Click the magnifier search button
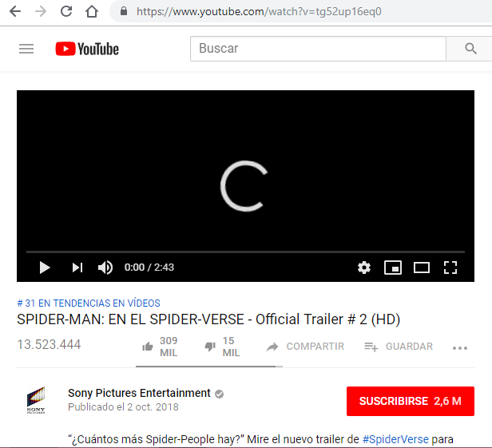This screenshot has height=448, width=492. coord(470,49)
